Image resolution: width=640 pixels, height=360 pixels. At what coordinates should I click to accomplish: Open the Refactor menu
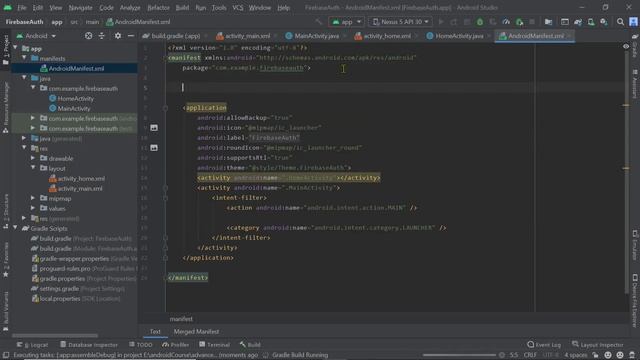pos(158,7)
